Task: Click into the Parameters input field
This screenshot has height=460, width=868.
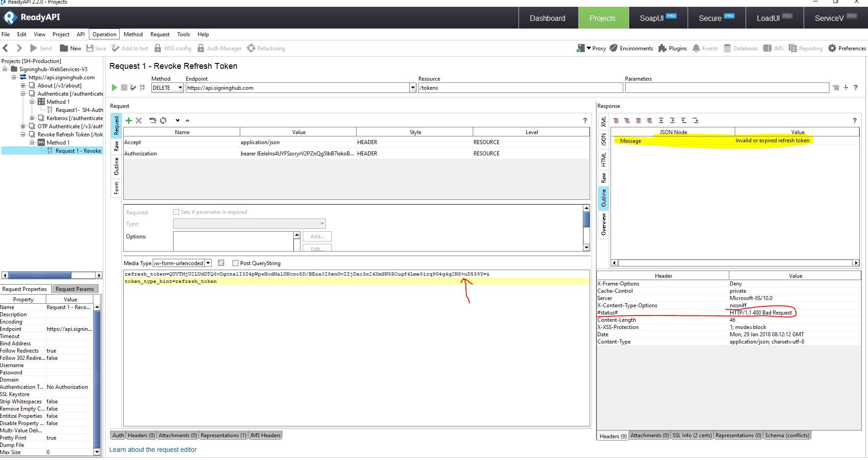Action: [727, 88]
